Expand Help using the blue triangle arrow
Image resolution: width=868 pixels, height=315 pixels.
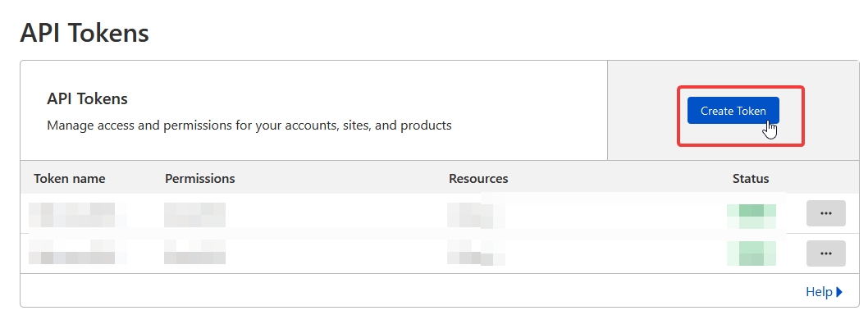[x=840, y=292]
